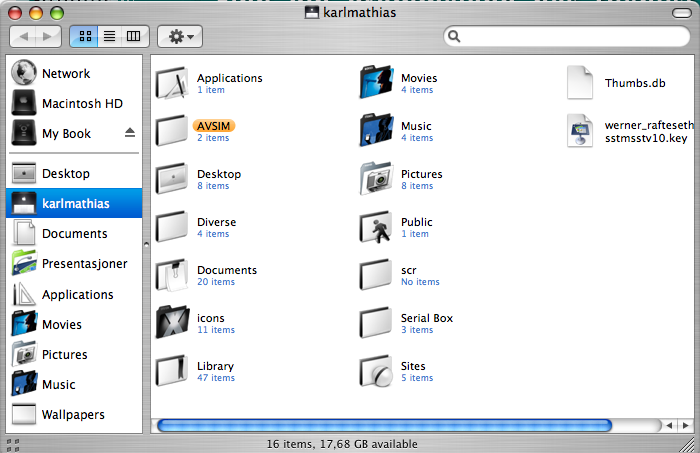
Task: Open the Applications folder icon in main pane
Action: pyautogui.click(x=172, y=83)
